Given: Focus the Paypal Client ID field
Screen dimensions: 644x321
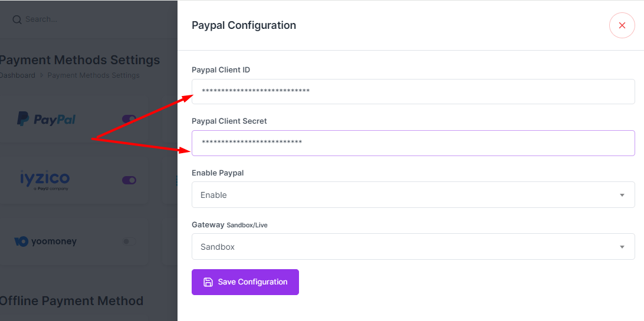Looking at the screenshot, I should pyautogui.click(x=413, y=91).
